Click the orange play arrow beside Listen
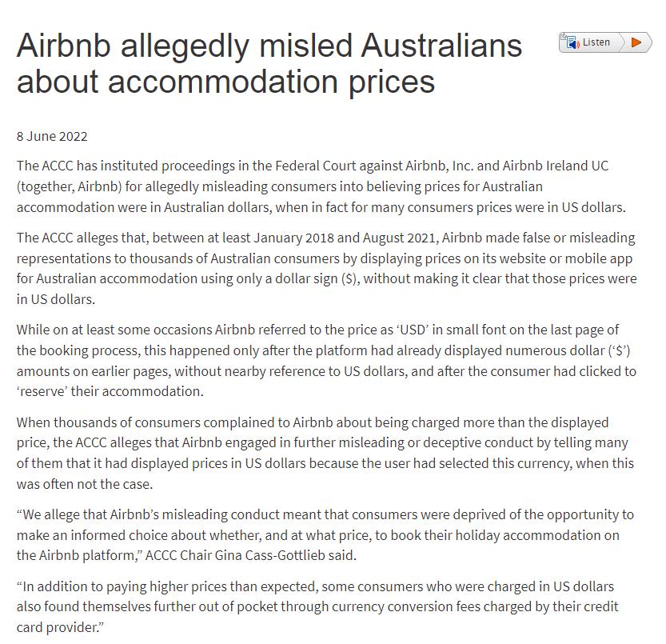 636,42
